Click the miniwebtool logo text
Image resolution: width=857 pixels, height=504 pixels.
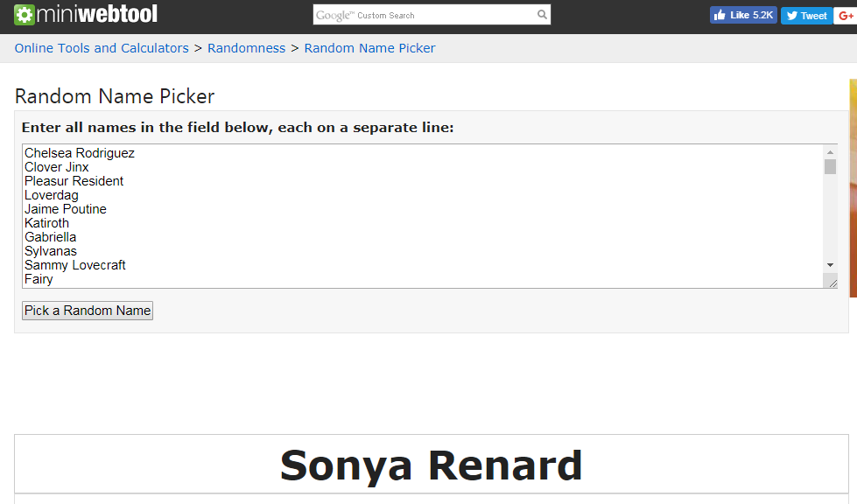pyautogui.click(x=97, y=14)
